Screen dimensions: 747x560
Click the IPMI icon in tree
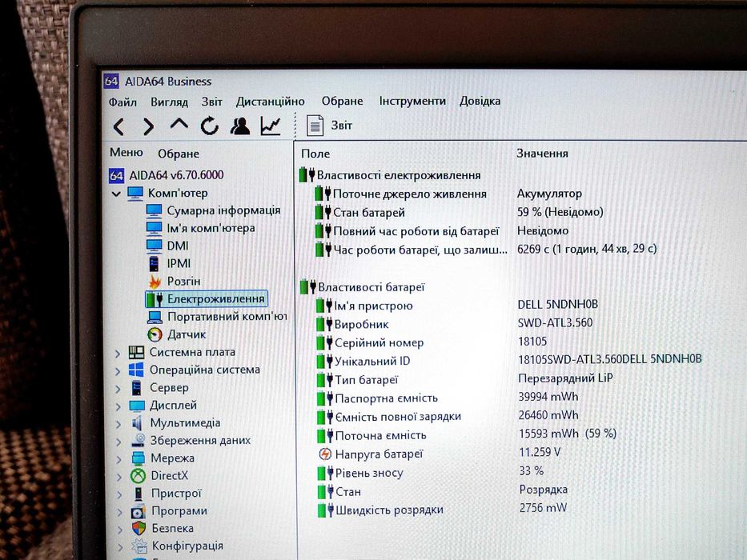pyautogui.click(x=154, y=263)
